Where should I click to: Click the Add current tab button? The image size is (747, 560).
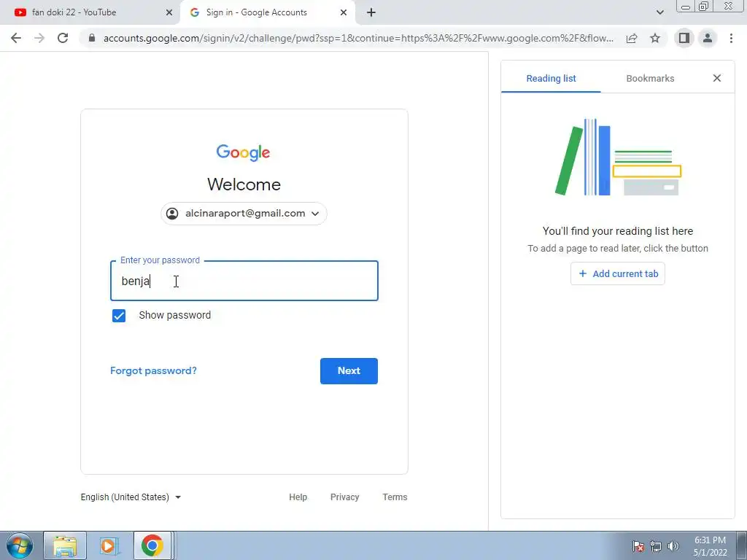click(x=617, y=274)
